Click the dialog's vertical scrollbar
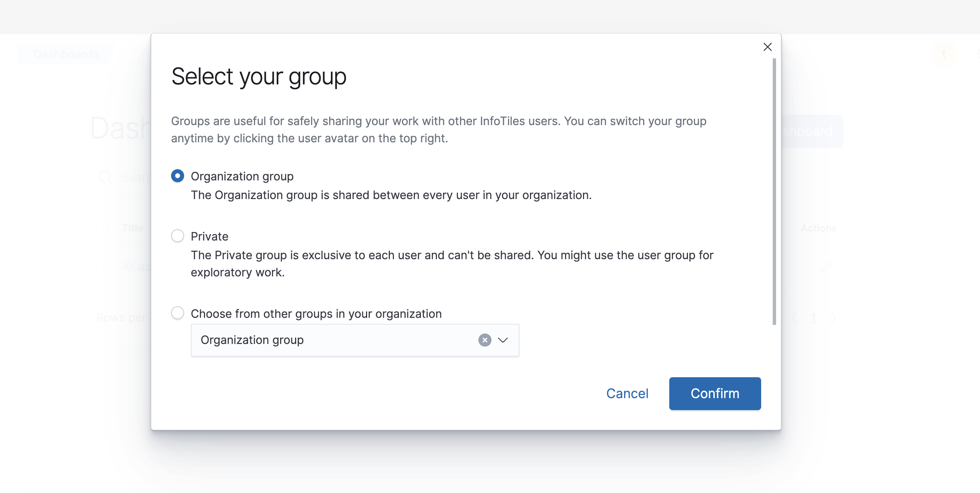 coord(774,192)
